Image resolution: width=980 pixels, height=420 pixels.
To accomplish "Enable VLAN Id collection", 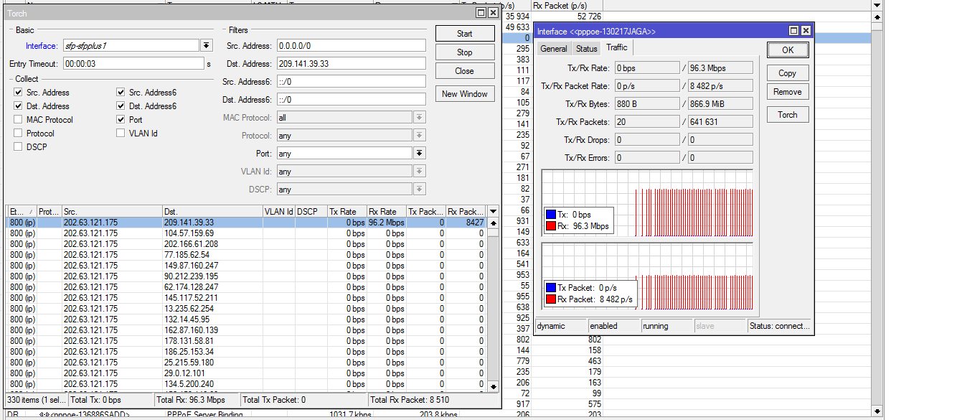I will coord(121,134).
